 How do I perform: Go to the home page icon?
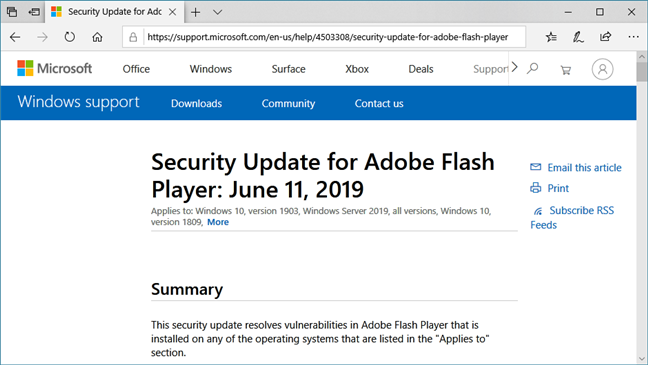pyautogui.click(x=97, y=37)
